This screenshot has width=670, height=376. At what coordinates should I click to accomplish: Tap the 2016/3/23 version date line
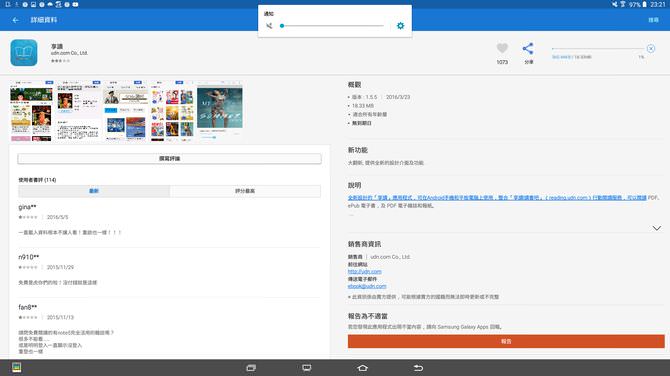point(398,97)
